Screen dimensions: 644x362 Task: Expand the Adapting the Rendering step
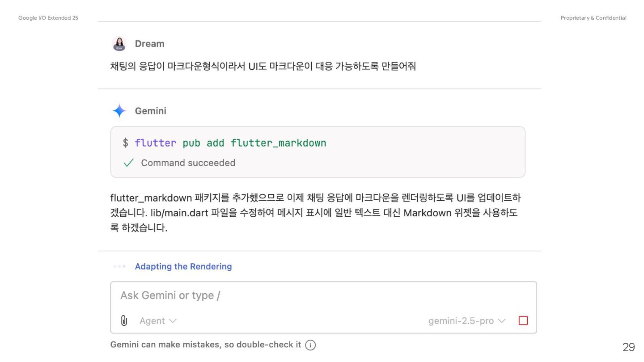click(183, 266)
